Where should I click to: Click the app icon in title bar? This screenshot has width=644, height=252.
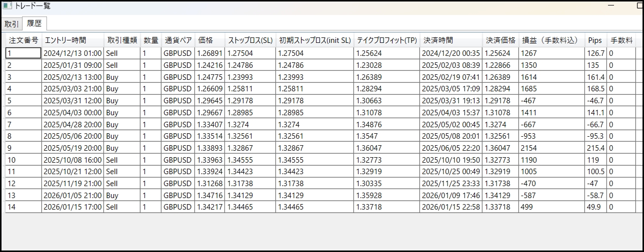click(7, 5)
